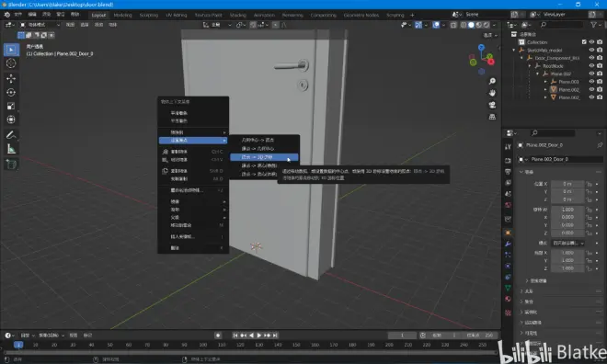Select the Scale tool in left toolbar
This screenshot has width=607, height=364.
tap(11, 106)
